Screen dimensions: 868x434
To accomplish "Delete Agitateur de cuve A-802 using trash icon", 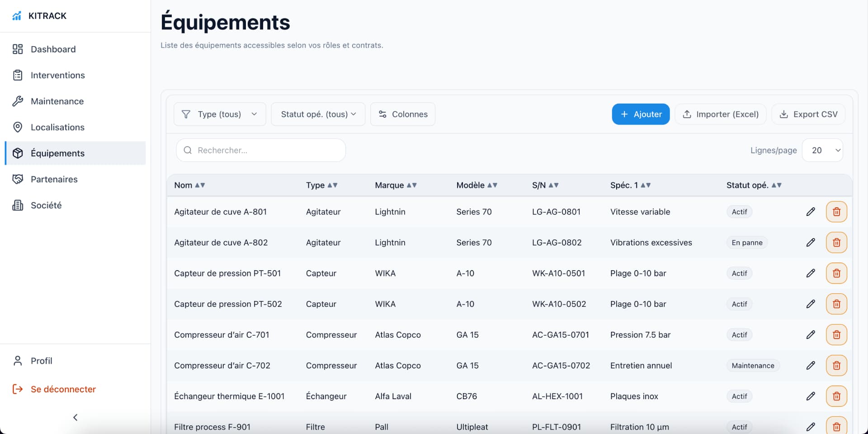I will (x=836, y=243).
